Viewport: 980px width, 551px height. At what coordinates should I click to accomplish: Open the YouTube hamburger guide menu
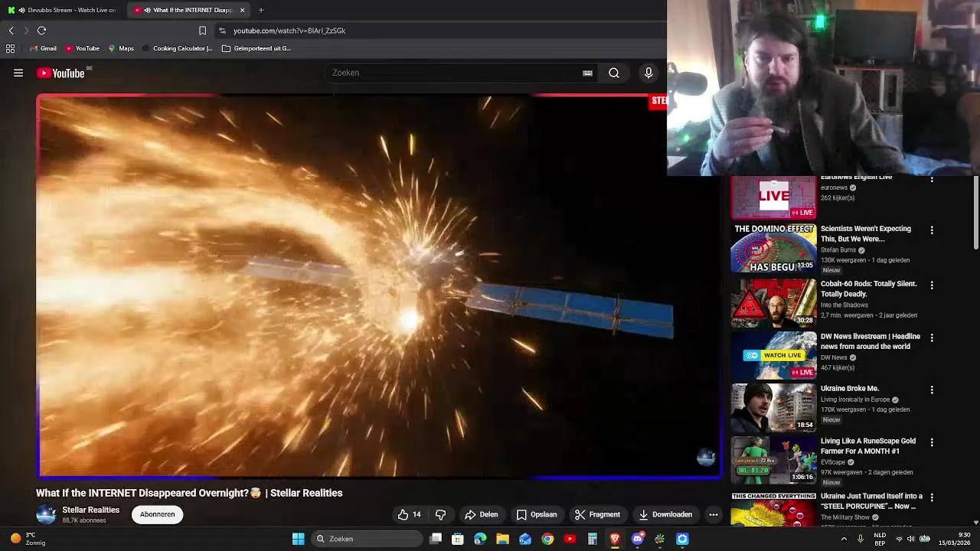click(x=18, y=73)
